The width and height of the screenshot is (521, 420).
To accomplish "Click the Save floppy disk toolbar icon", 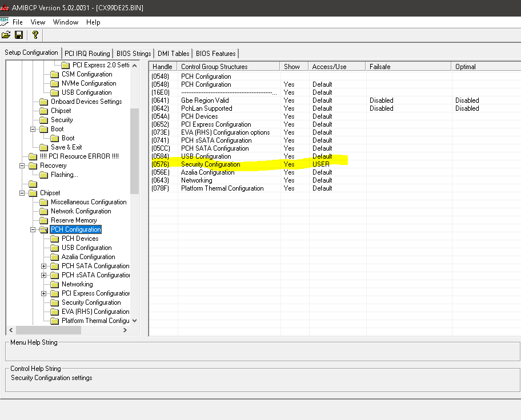I will [19, 35].
